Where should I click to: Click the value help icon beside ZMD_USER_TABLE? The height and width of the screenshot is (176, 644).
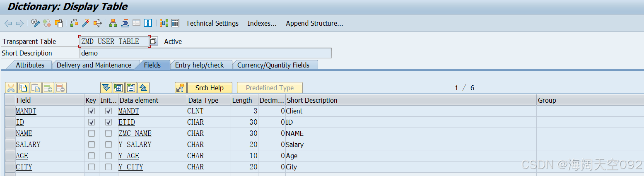tap(154, 41)
